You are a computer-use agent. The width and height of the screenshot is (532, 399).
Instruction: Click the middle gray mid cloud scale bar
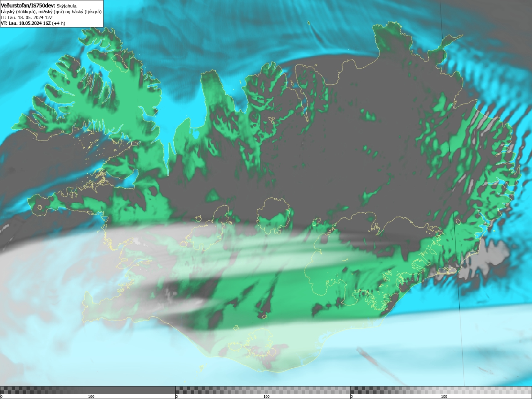pos(263,390)
